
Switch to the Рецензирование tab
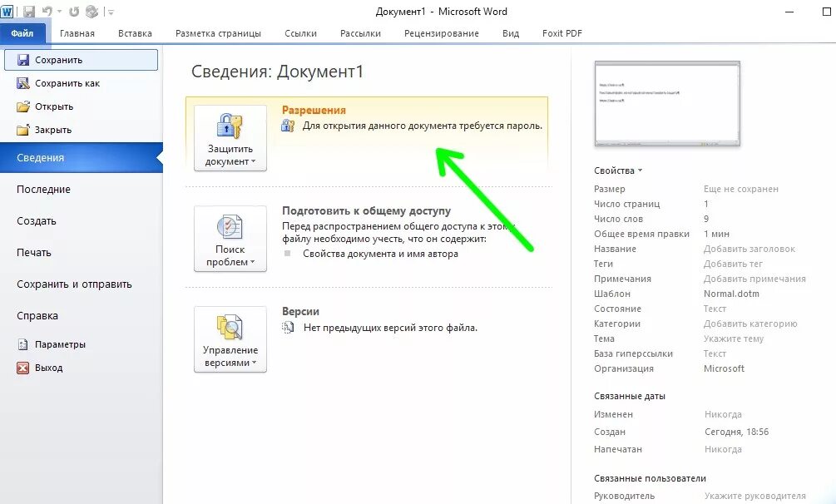coord(442,33)
